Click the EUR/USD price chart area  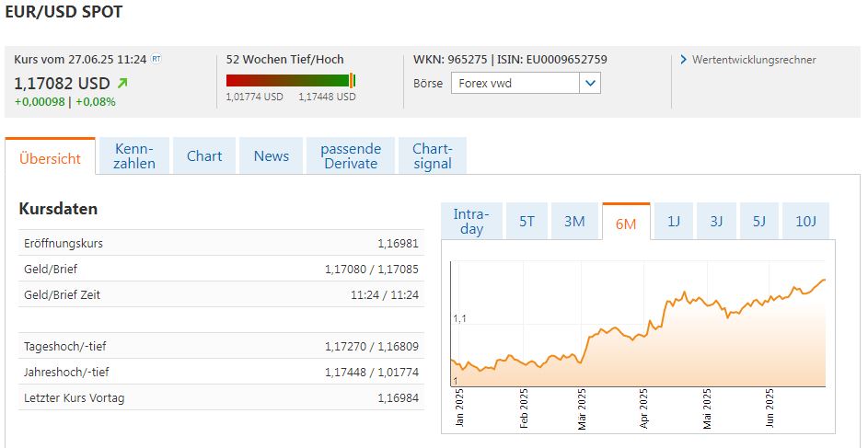[638, 331]
